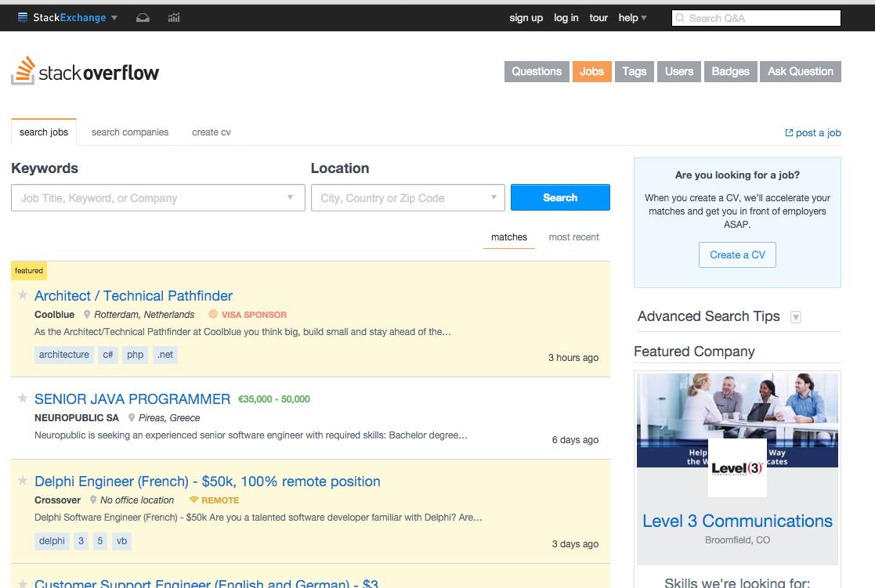Click the Pireas, Greece location pin icon
Viewport: 875px width, 588px height.
pyautogui.click(x=132, y=418)
